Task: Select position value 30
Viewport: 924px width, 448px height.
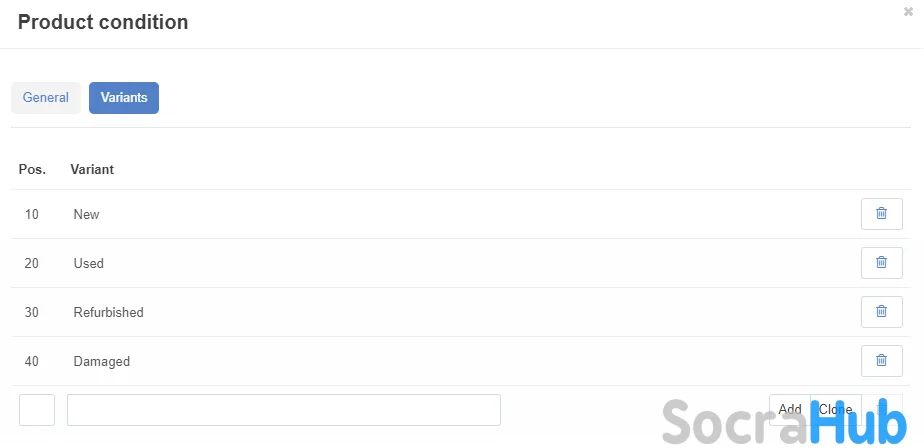Action: pos(32,313)
